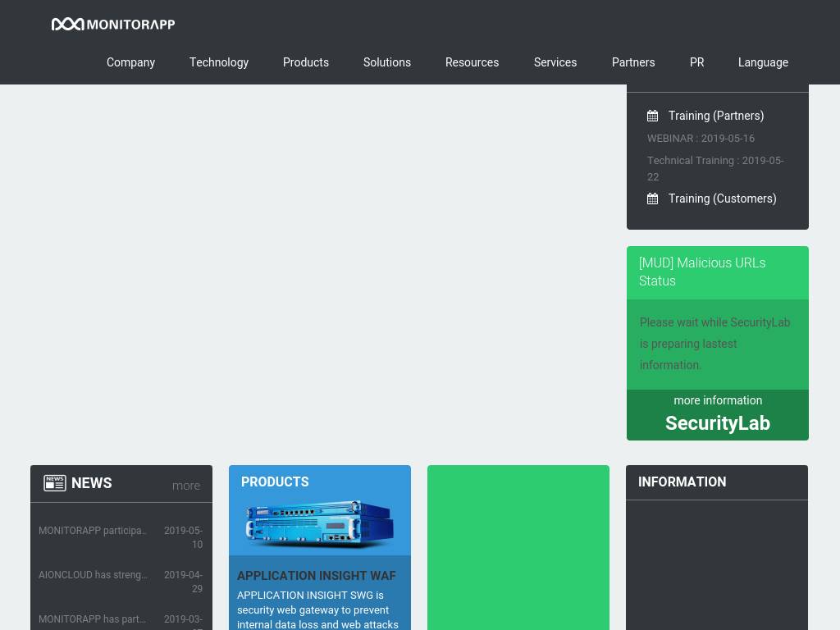Open the AIONCLOUD news item
This screenshot has height=630, width=840.
point(93,575)
